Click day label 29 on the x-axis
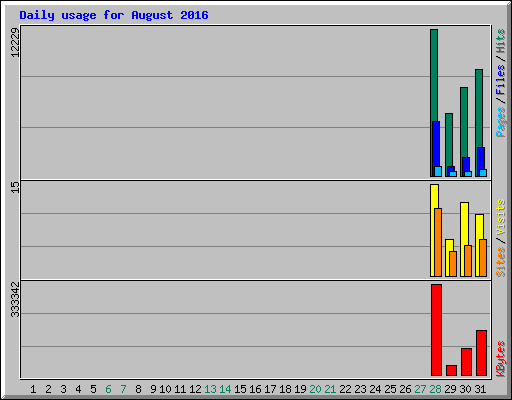The width and height of the screenshot is (512, 400). pos(450,389)
